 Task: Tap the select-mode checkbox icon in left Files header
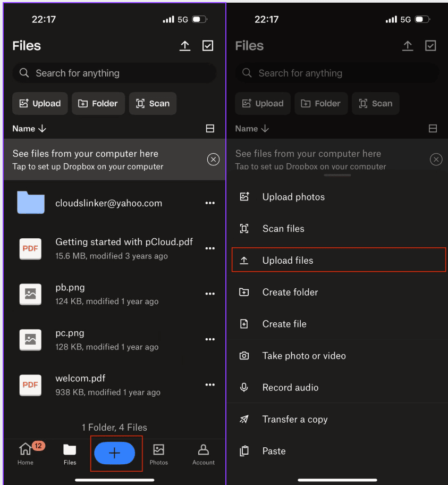pyautogui.click(x=207, y=46)
